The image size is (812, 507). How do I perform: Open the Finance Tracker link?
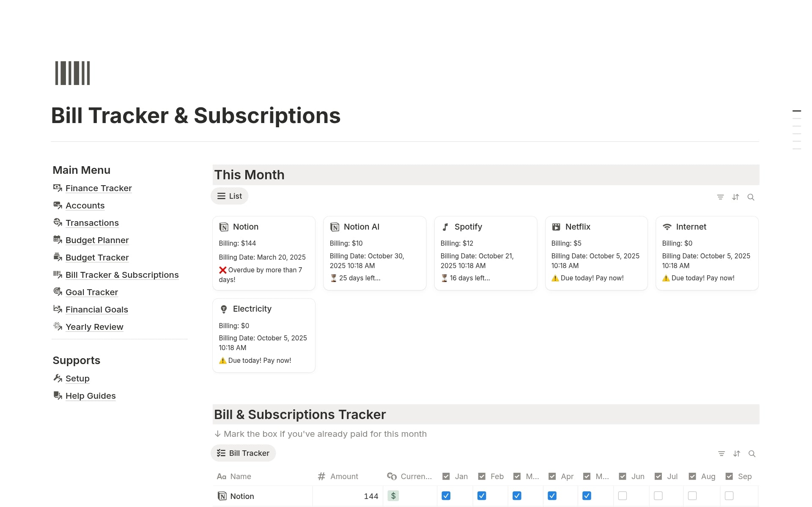(99, 188)
